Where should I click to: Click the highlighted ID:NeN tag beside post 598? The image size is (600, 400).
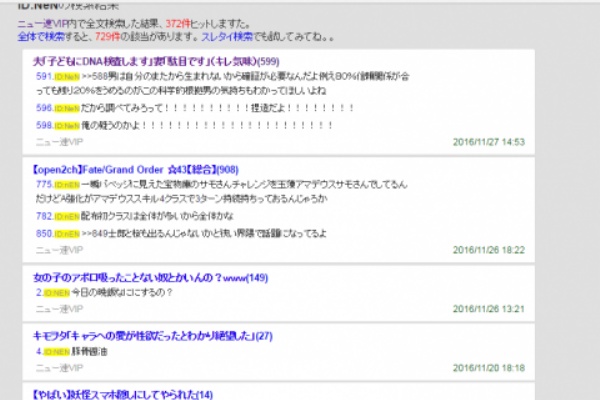(67, 126)
